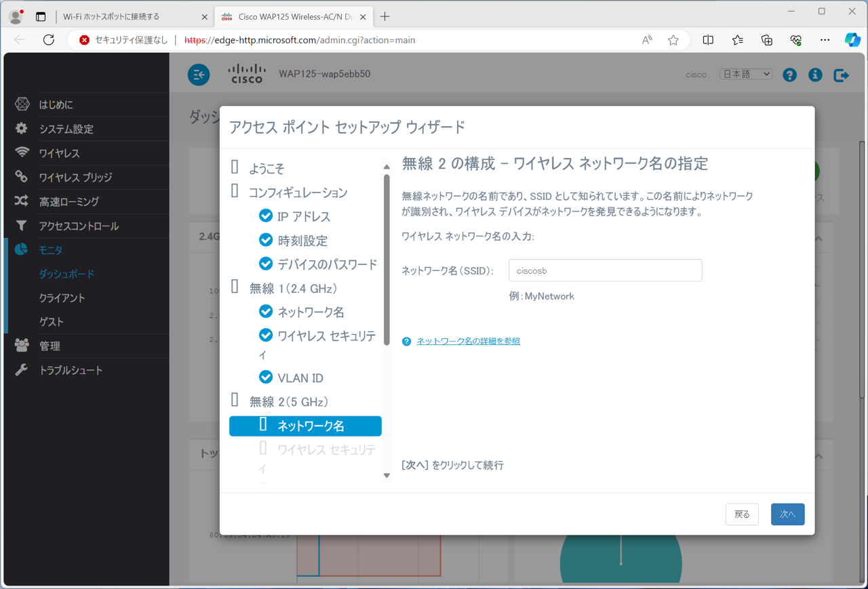Open the ワイヤレス ブリッジ menu item
This screenshot has height=589, width=868.
point(75,177)
